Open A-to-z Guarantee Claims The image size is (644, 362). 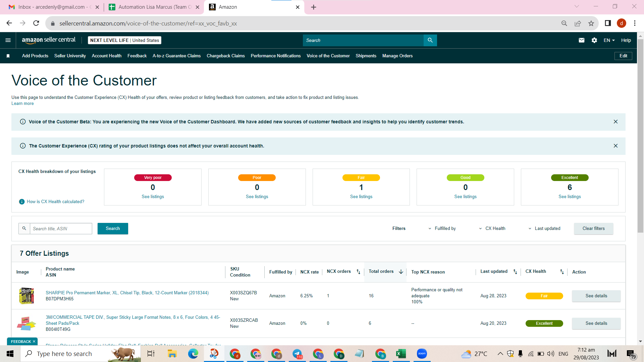click(x=176, y=56)
